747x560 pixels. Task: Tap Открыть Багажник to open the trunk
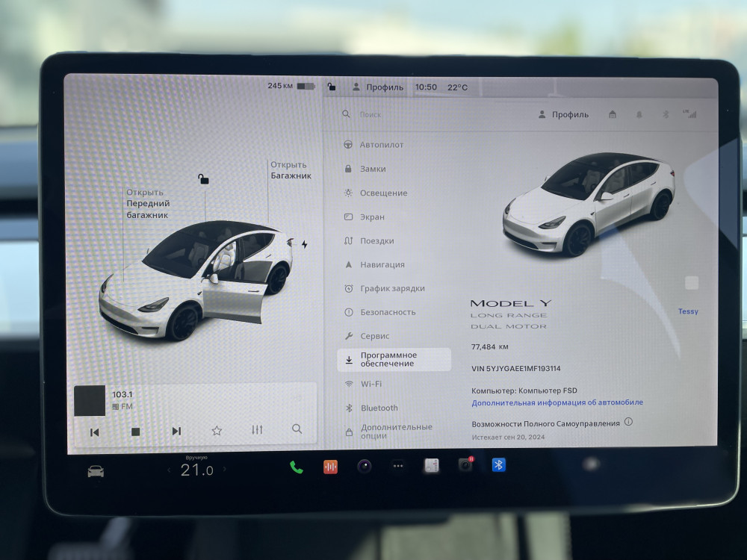pos(291,170)
